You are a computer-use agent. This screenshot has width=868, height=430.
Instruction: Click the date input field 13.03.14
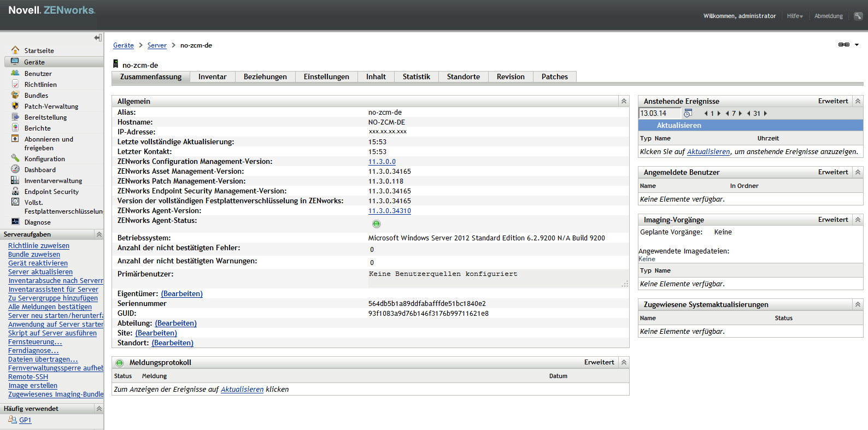pos(660,113)
